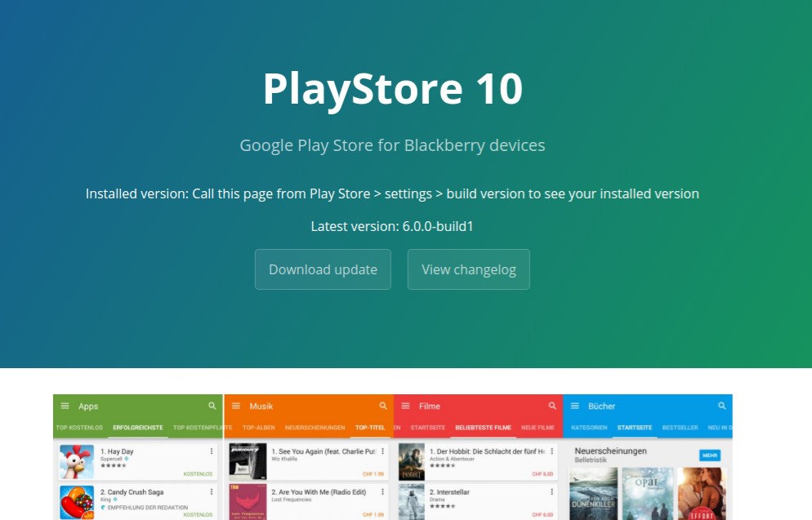
Task: Click the CHF 1.99 price for See You Again
Action: click(373, 474)
